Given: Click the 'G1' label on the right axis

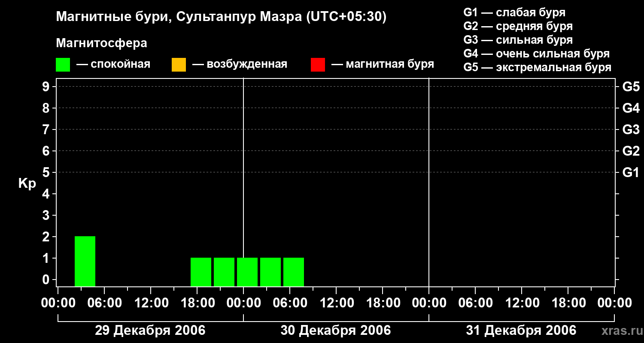Looking at the screenshot, I should coord(631,172).
